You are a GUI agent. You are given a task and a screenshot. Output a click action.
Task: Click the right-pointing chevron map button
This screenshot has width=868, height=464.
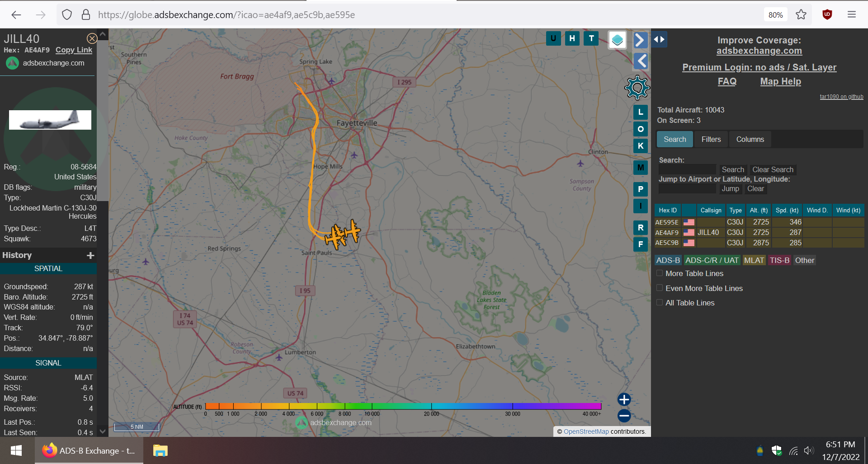point(641,40)
